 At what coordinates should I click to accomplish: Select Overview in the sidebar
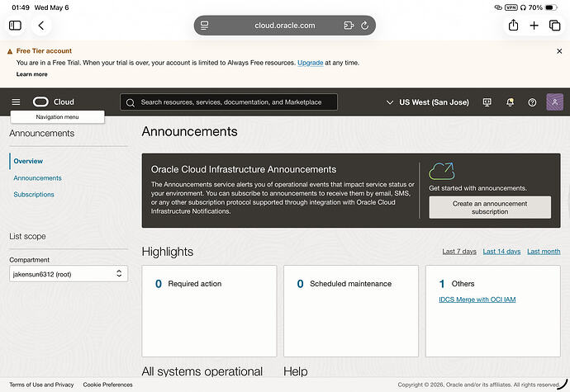point(28,161)
